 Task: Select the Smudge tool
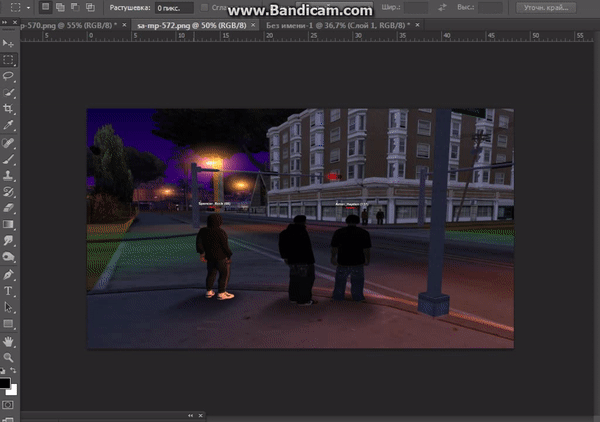coord(8,240)
